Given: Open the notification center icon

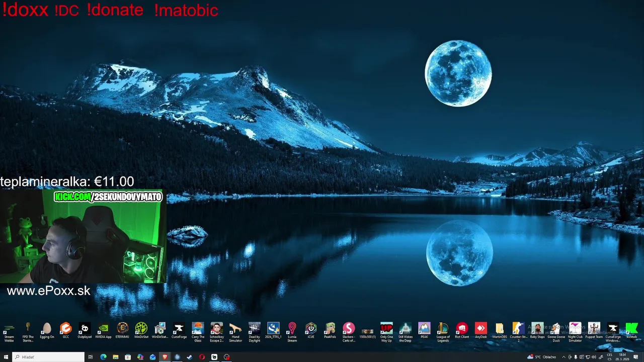Looking at the screenshot, I should tap(636, 357).
